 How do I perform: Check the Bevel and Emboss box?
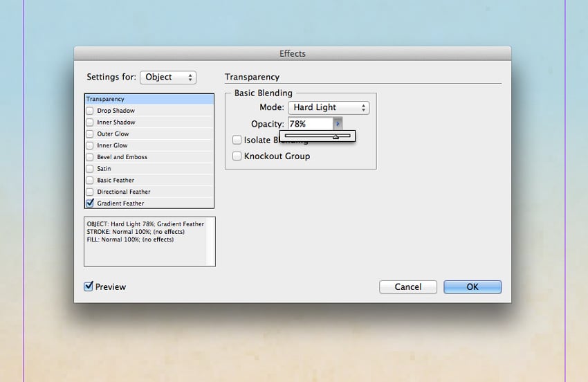click(90, 157)
